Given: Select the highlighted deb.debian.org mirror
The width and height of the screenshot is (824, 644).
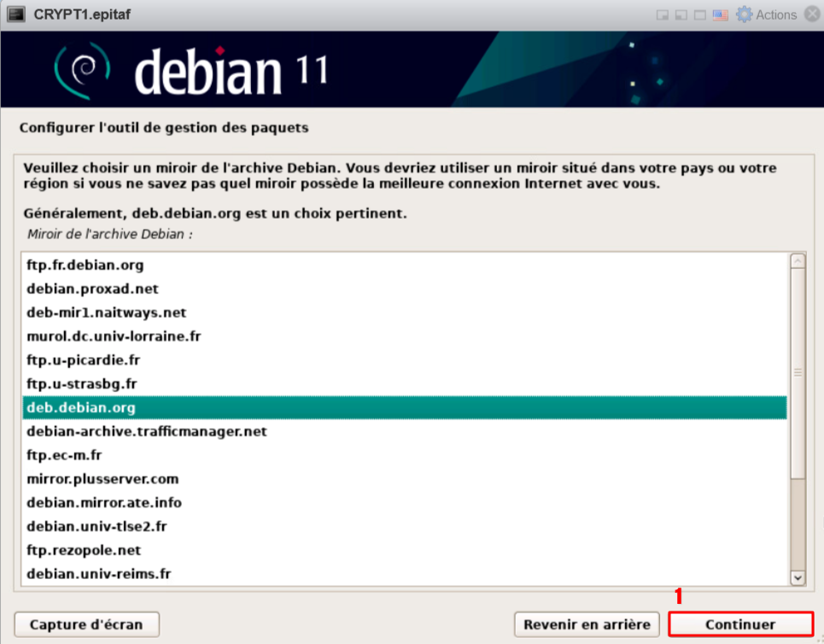Looking at the screenshot, I should point(81,407).
